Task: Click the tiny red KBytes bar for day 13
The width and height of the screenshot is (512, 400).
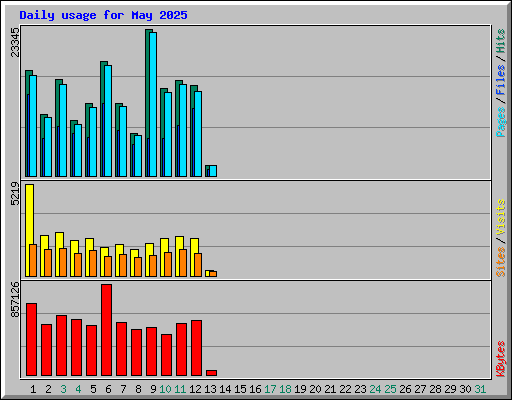Action: point(211,373)
